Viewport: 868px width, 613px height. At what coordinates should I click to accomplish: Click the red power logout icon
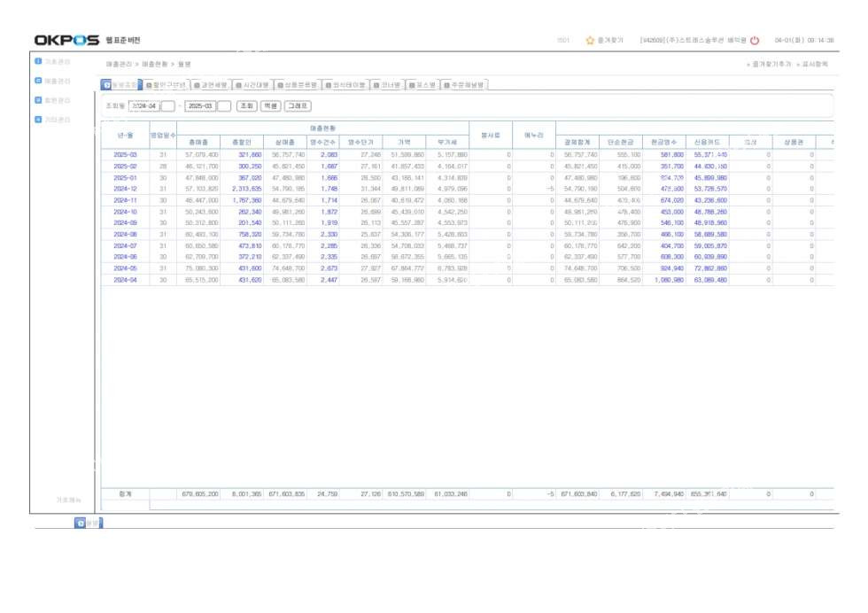tap(755, 41)
